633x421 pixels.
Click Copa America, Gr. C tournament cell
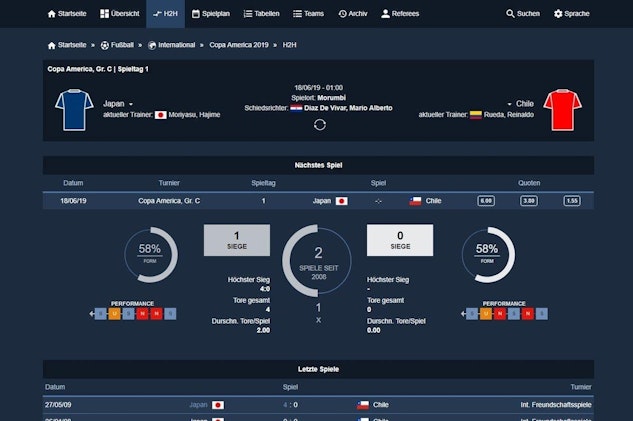[169, 201]
